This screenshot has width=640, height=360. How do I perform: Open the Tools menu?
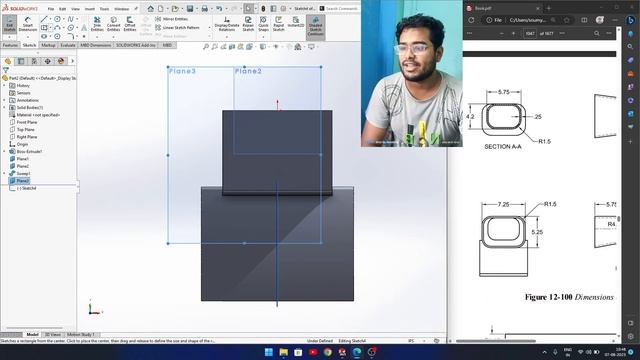(x=104, y=9)
